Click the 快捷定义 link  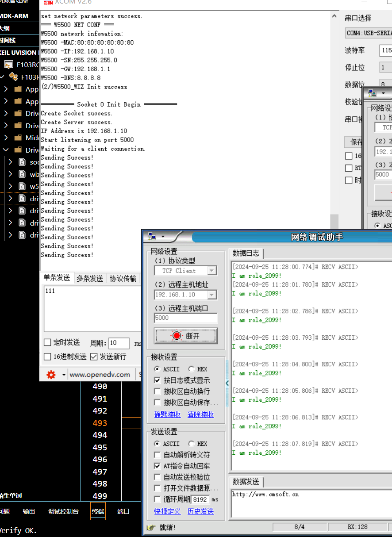coord(167,511)
